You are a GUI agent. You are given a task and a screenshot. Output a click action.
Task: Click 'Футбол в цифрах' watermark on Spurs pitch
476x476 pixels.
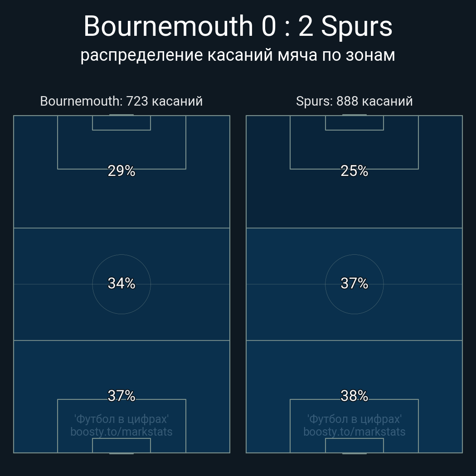[x=354, y=419]
